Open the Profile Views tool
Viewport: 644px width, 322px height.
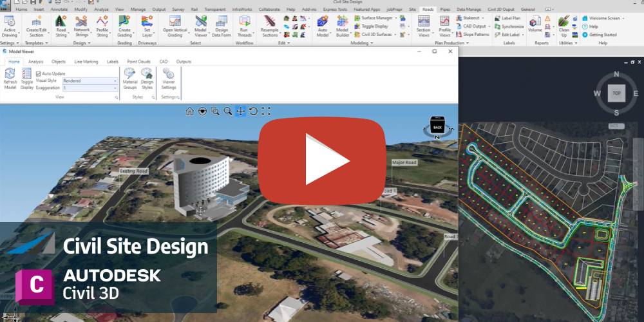click(445, 26)
